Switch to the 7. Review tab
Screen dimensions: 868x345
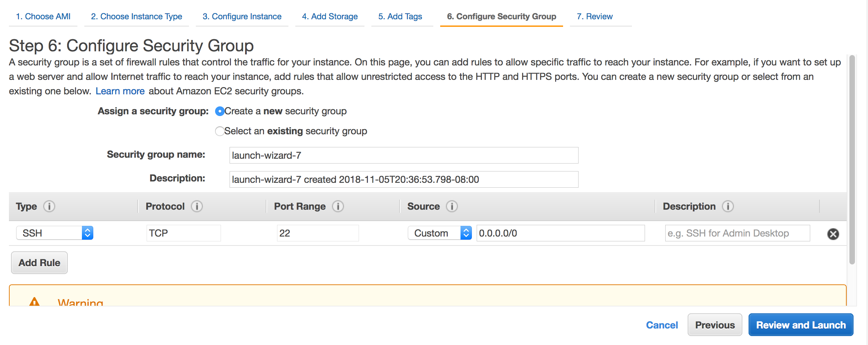[595, 17]
